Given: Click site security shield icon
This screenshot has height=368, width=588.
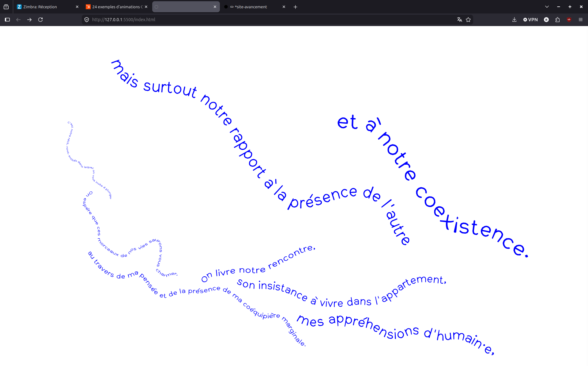Looking at the screenshot, I should pyautogui.click(x=87, y=20).
